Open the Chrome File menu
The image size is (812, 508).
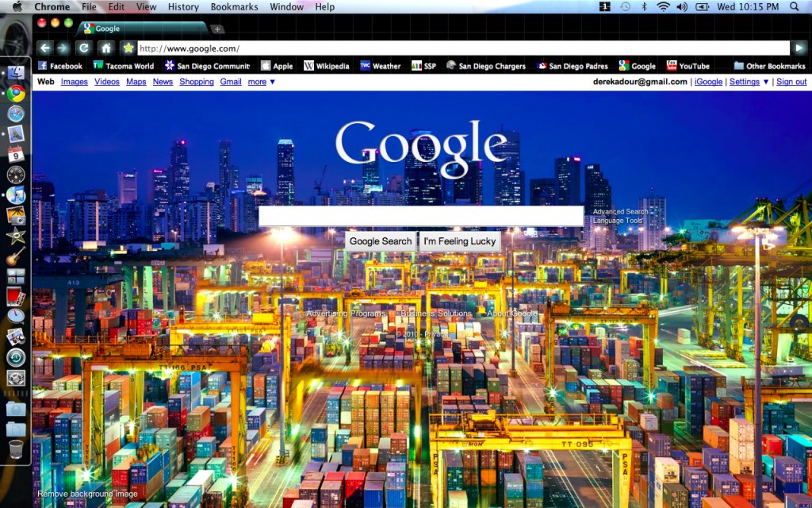(x=89, y=6)
